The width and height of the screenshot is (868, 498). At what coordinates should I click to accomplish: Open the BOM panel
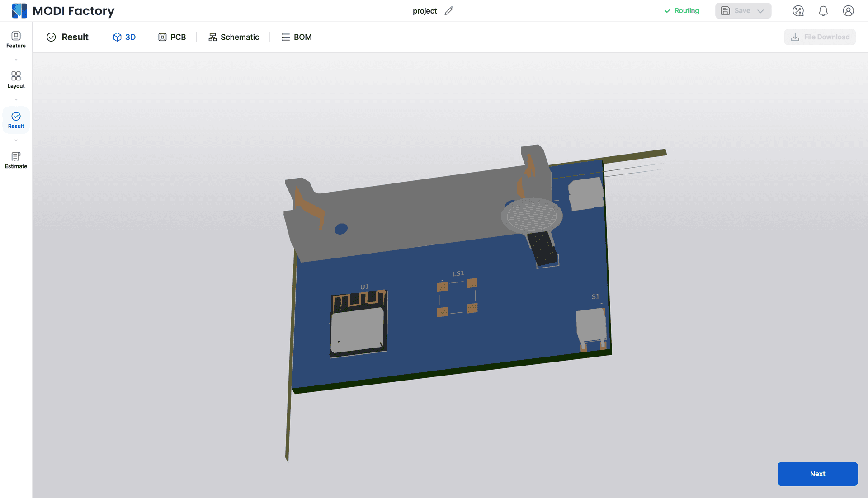click(x=297, y=37)
